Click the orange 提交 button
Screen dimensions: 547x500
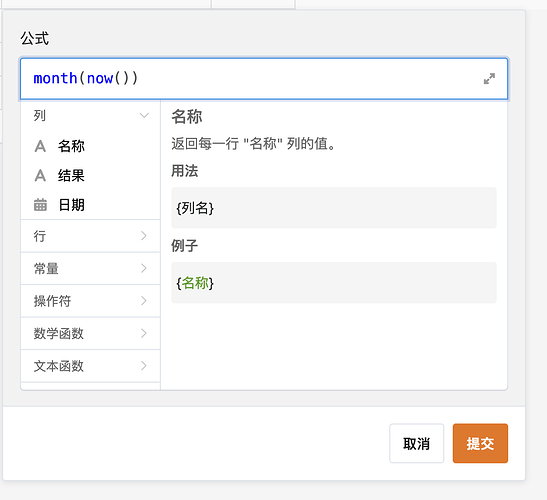coord(480,443)
